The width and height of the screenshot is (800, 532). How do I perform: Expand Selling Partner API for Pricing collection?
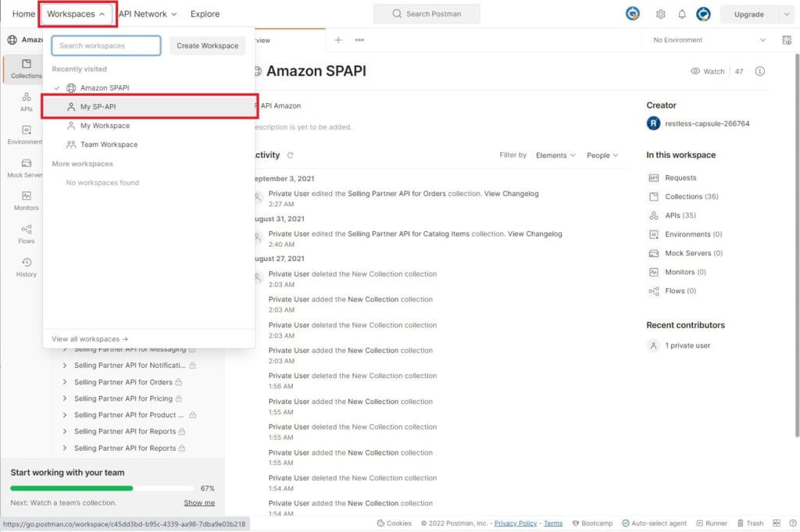65,398
